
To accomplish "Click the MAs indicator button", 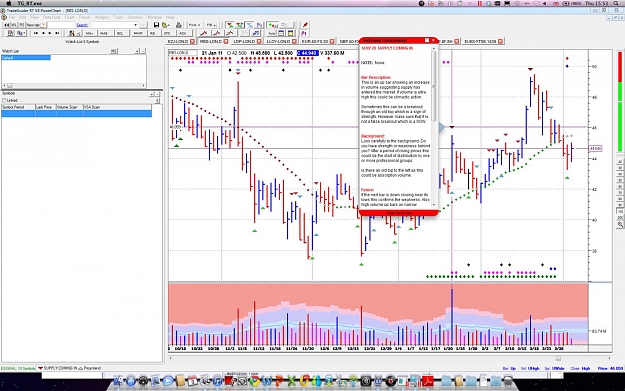I will click(89, 33).
